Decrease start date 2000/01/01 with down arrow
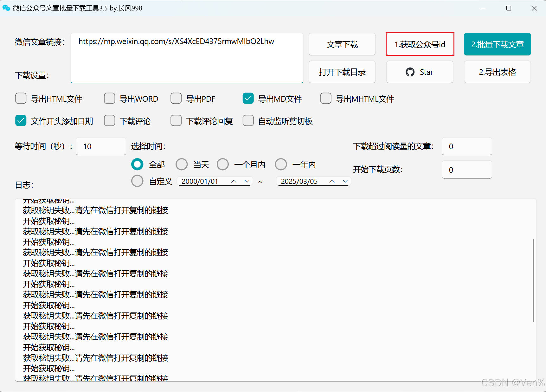Screen dimensions: 546x392 [x=247, y=181]
